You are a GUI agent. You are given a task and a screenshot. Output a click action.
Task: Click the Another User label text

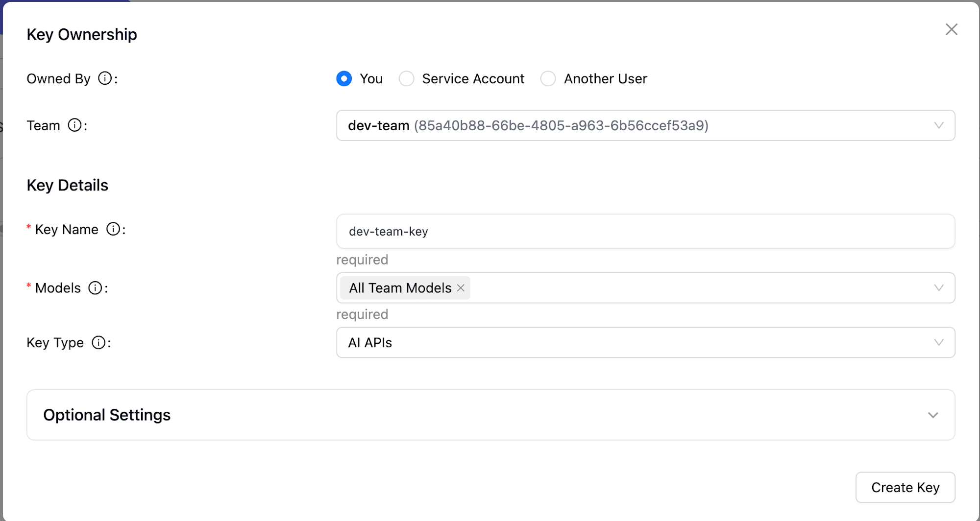pos(605,79)
